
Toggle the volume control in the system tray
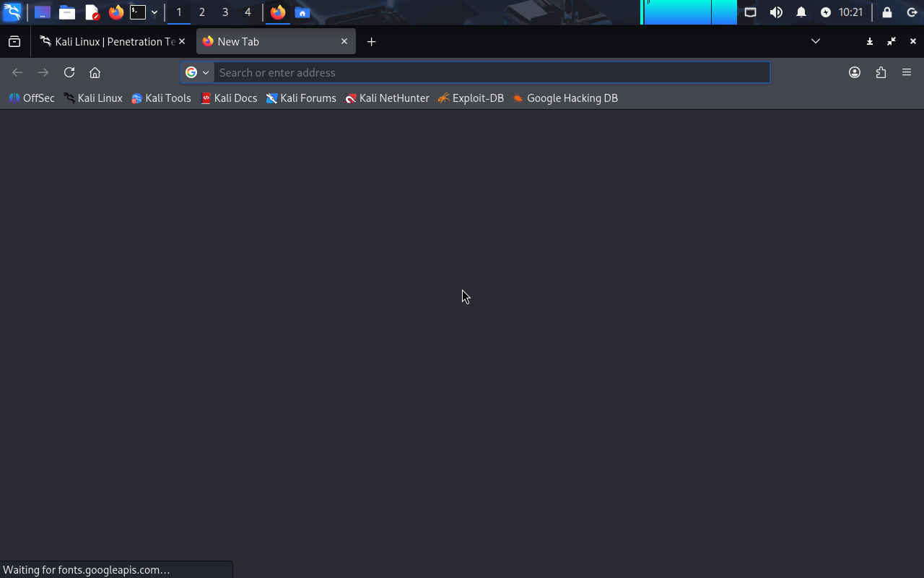click(776, 12)
